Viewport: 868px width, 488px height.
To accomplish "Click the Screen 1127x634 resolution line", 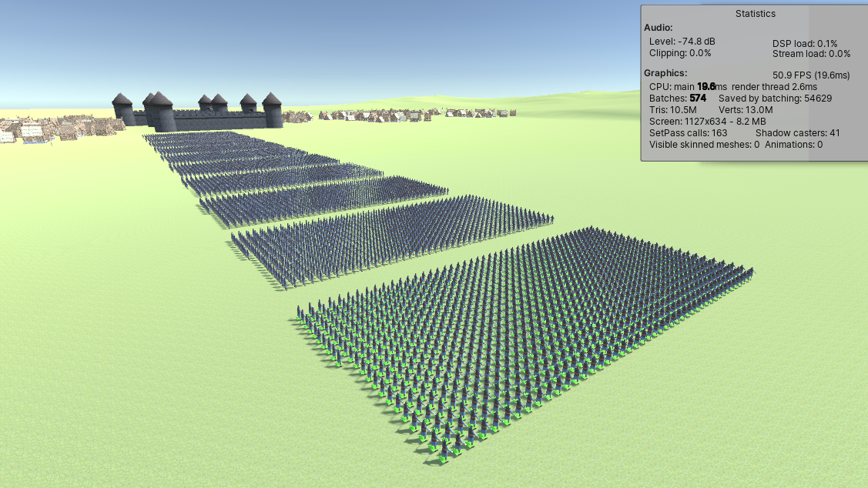I will pyautogui.click(x=707, y=122).
